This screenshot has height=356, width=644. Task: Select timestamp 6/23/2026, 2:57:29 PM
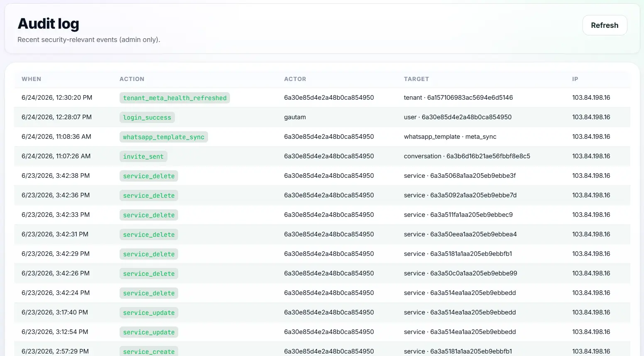[55, 351]
